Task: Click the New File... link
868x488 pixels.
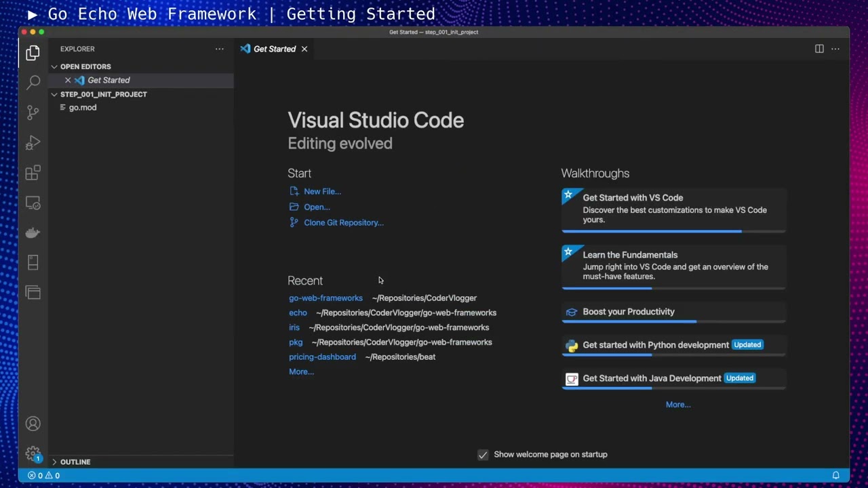Action: 322,192
